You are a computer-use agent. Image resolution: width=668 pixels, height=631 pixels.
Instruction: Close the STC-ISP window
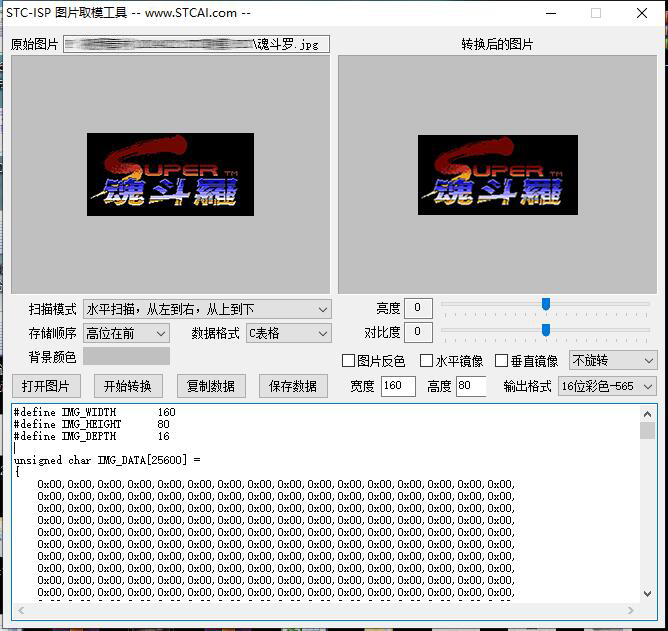pyautogui.click(x=642, y=13)
